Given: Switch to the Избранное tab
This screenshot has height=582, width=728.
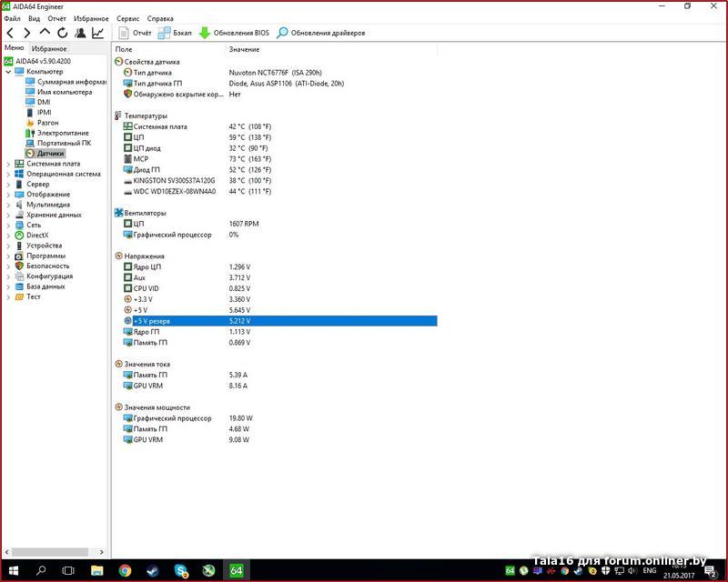Looking at the screenshot, I should [x=48, y=48].
